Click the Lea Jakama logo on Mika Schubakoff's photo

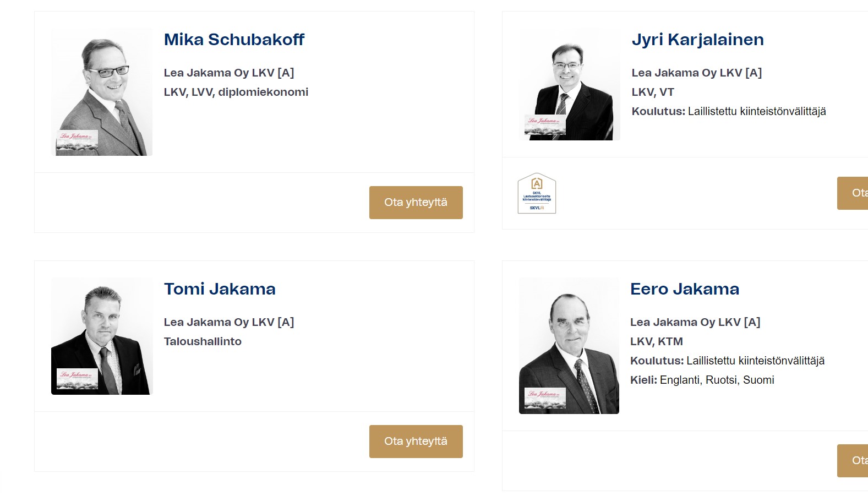click(x=78, y=140)
